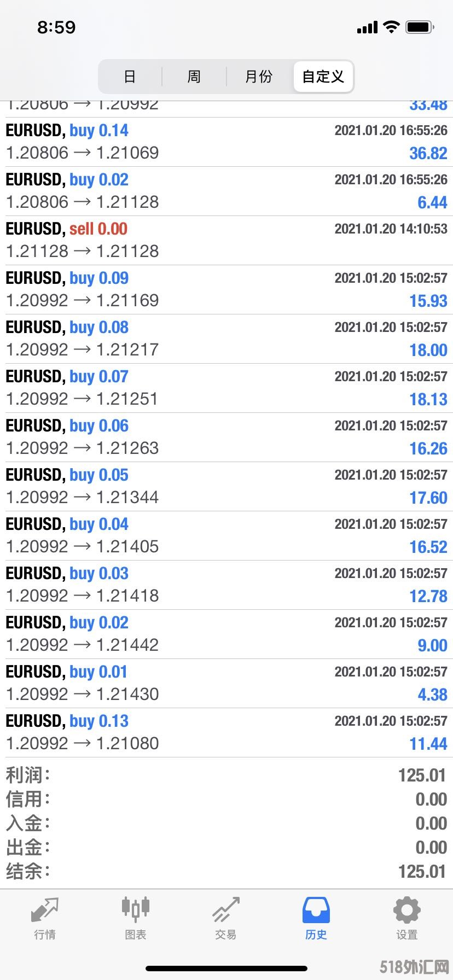The width and height of the screenshot is (453, 980).
Task: Select the 自定义 custom period segment
Action: click(x=323, y=77)
